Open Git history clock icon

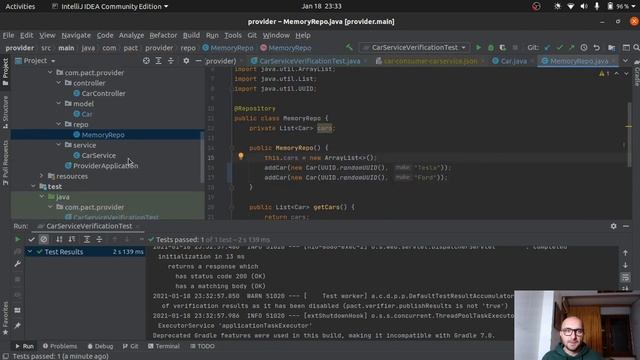click(584, 48)
